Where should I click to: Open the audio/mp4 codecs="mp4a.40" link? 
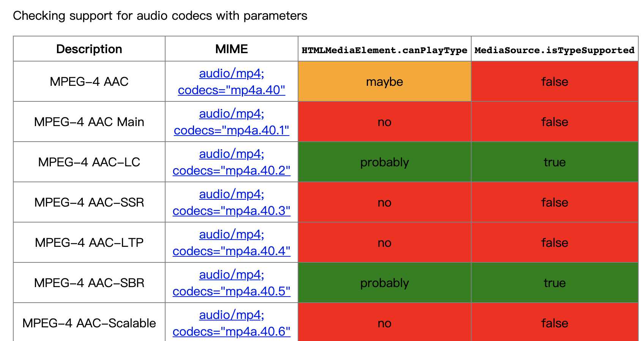click(x=231, y=82)
